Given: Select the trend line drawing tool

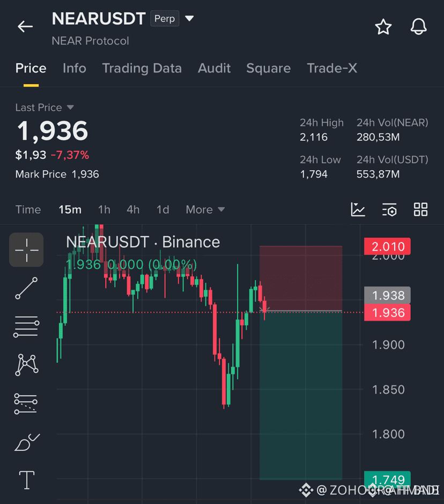Looking at the screenshot, I should (26, 288).
